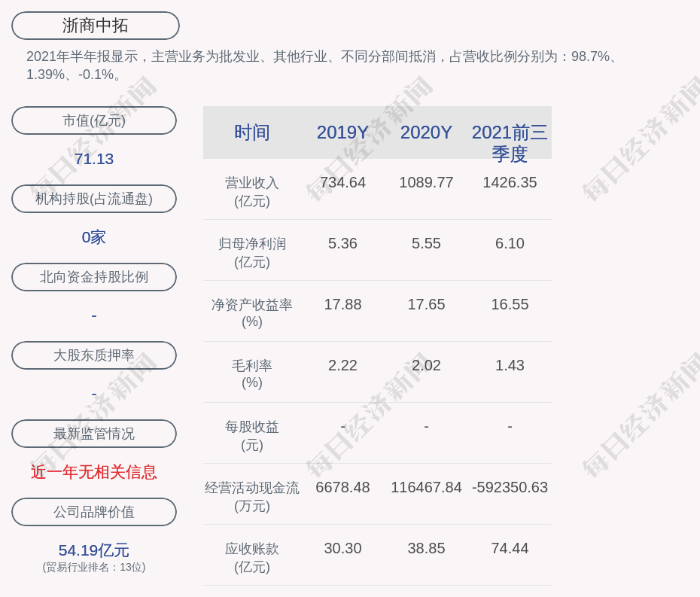Click the 时间 table header cell

[252, 132]
